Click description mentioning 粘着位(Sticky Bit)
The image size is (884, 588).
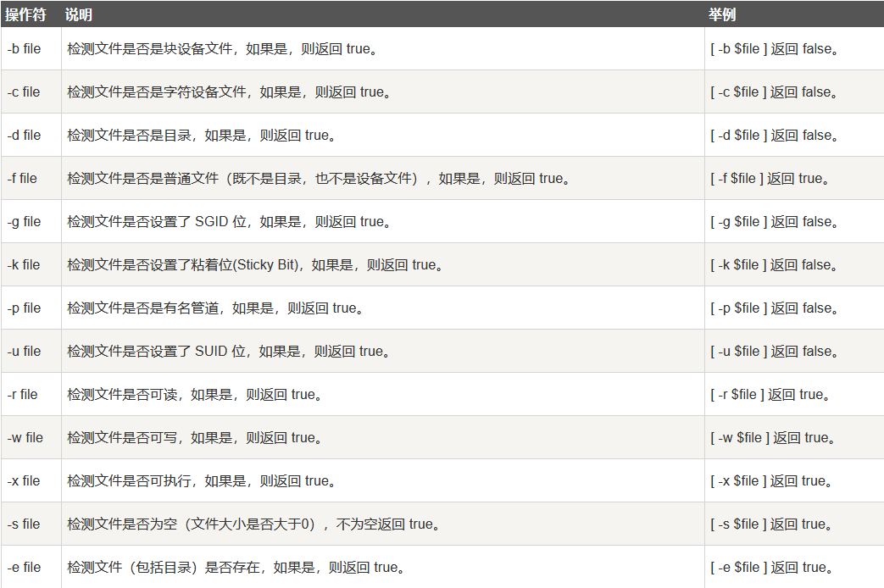click(x=255, y=265)
